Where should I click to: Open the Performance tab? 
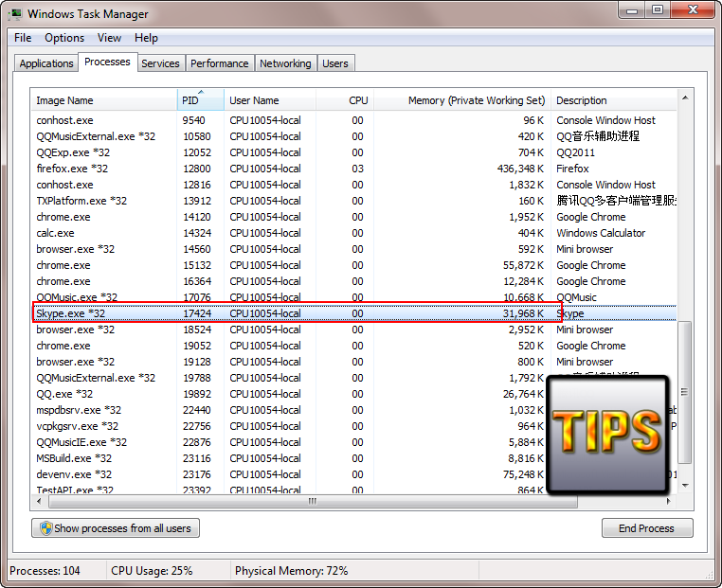(x=219, y=63)
